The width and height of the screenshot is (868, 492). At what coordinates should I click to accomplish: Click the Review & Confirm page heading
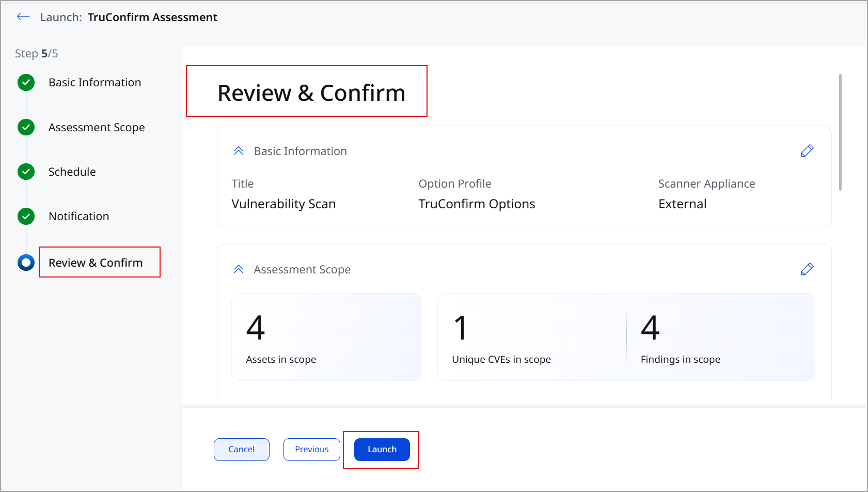(311, 93)
